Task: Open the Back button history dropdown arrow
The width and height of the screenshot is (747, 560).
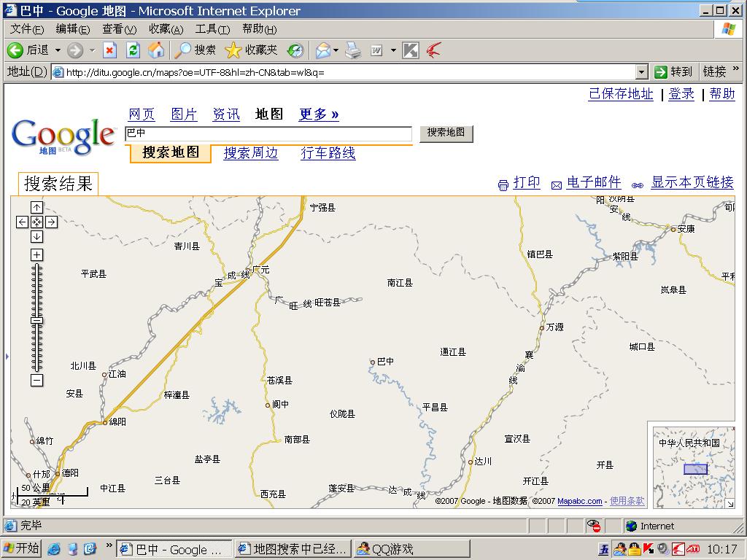Action: [x=58, y=50]
